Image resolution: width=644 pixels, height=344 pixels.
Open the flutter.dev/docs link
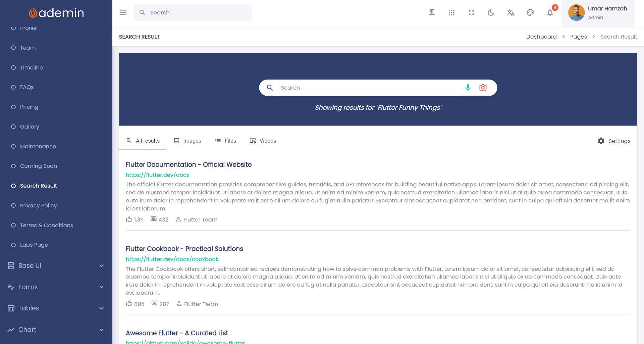click(157, 175)
